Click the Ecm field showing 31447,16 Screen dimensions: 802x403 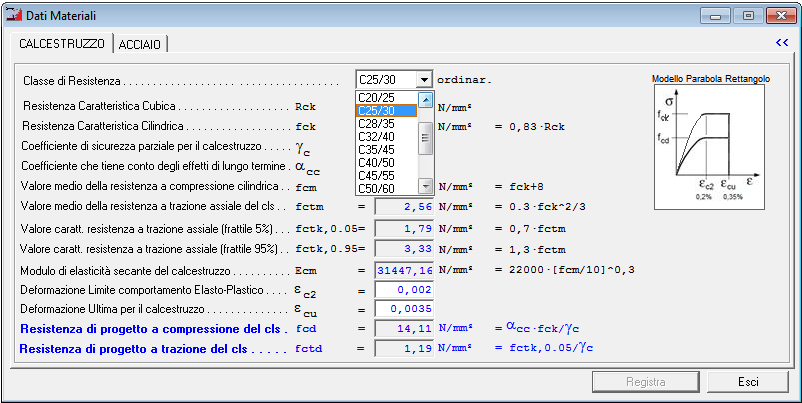pos(404,270)
